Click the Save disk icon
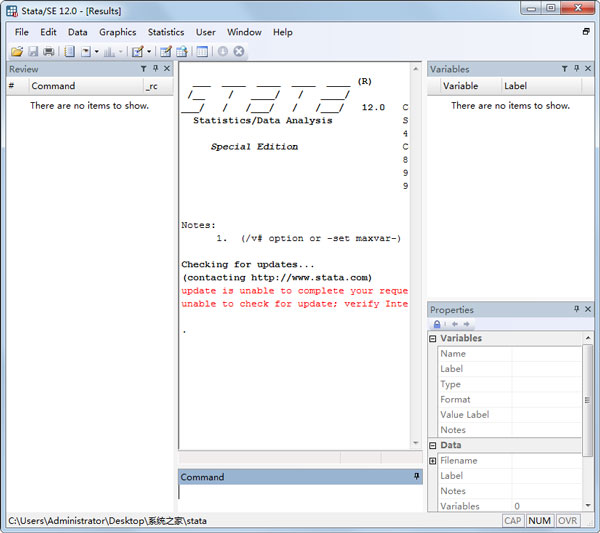The height and width of the screenshot is (533, 600). coord(33,51)
